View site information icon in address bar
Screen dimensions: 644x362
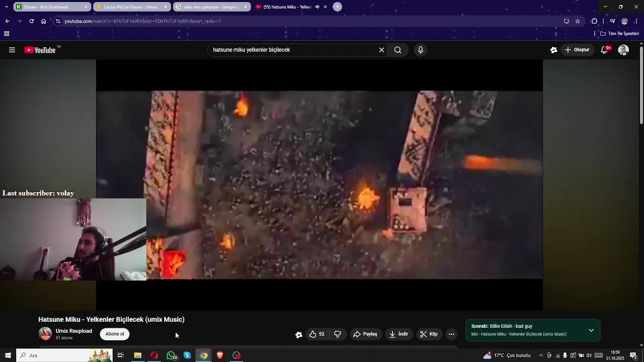[x=58, y=21]
